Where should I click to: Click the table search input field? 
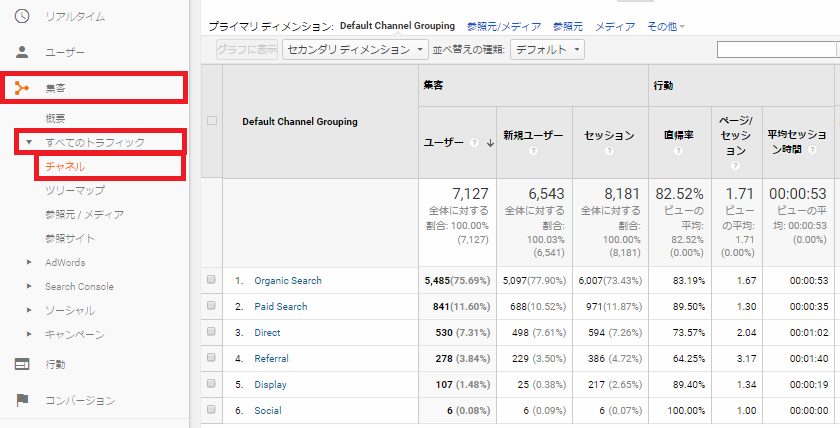(778, 49)
